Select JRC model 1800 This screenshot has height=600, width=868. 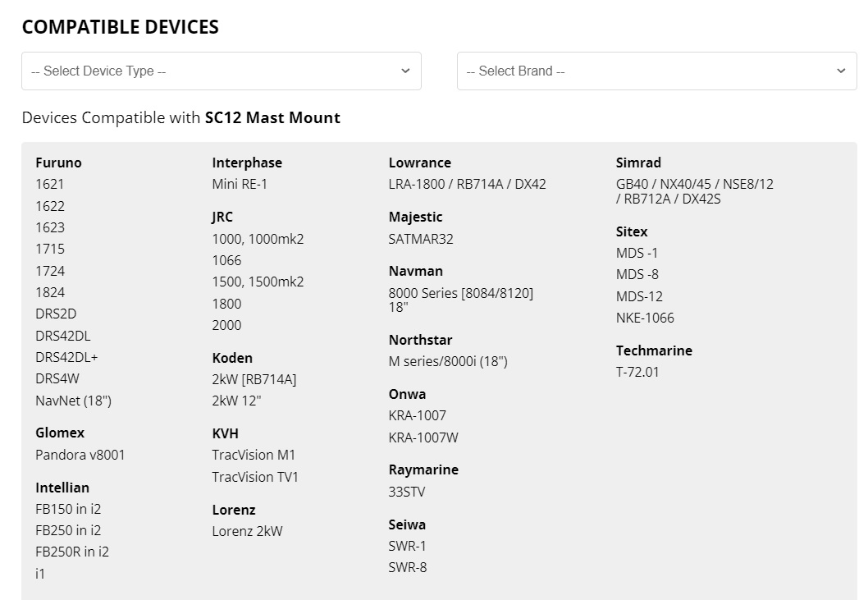point(226,304)
